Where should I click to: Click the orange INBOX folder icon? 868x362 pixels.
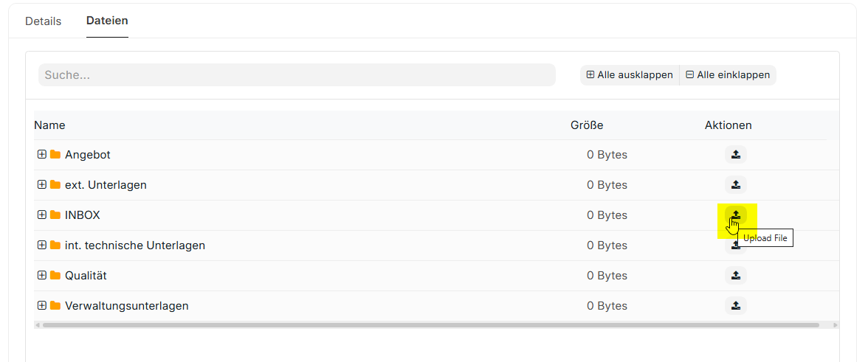point(55,215)
